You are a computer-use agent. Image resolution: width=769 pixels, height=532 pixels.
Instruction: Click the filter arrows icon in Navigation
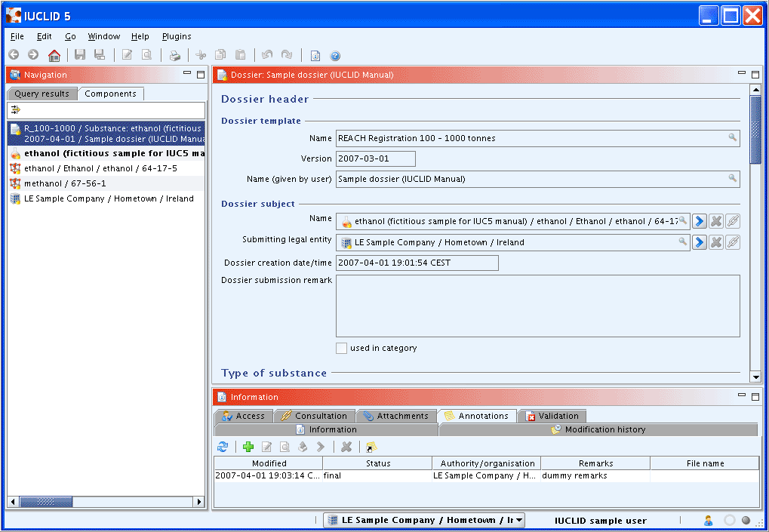(16, 110)
